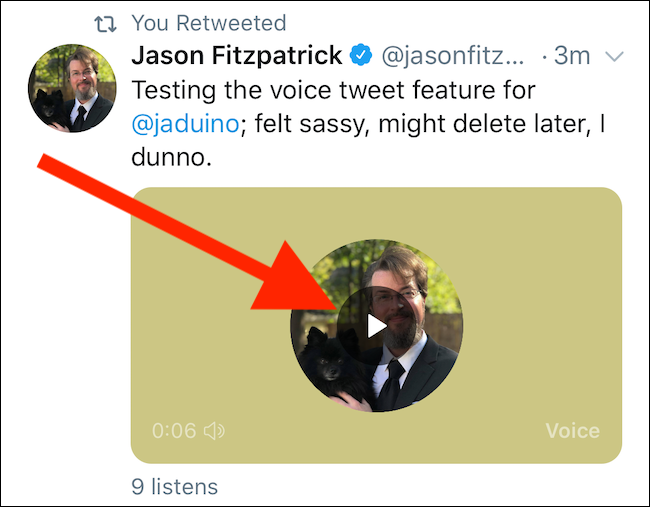The height and width of the screenshot is (507, 650).
Task: Click the tweet text starting "Testing the voice"
Action: 334,91
